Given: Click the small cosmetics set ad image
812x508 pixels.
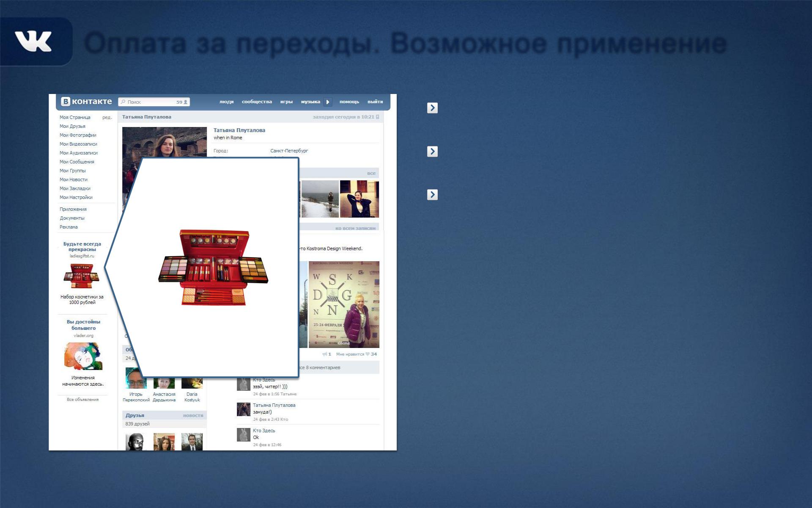Looking at the screenshot, I should (81, 276).
